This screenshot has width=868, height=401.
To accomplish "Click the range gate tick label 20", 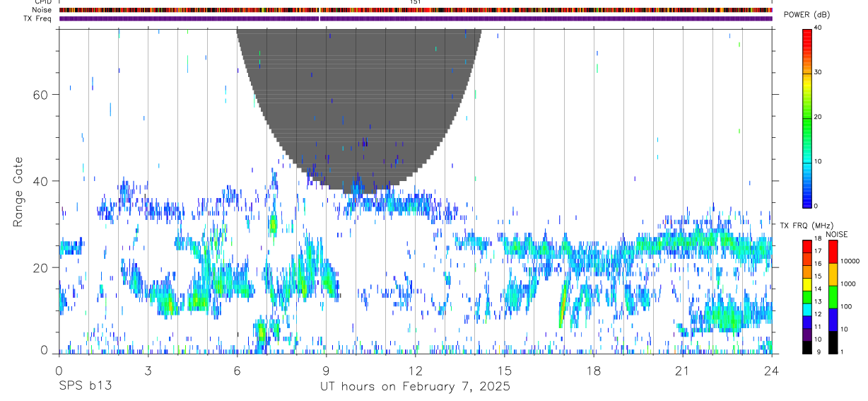I will 40,267.
